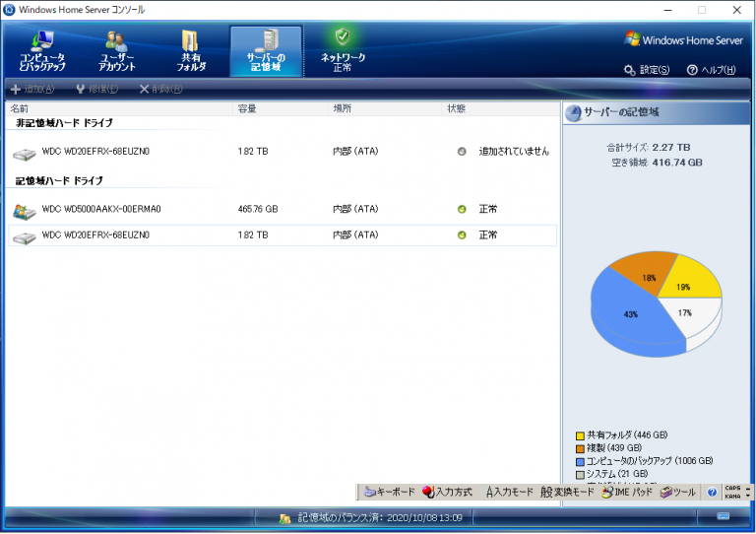The image size is (756, 534).
Task: Click the Remove (削除) toolbar button
Action: pyautogui.click(x=161, y=90)
